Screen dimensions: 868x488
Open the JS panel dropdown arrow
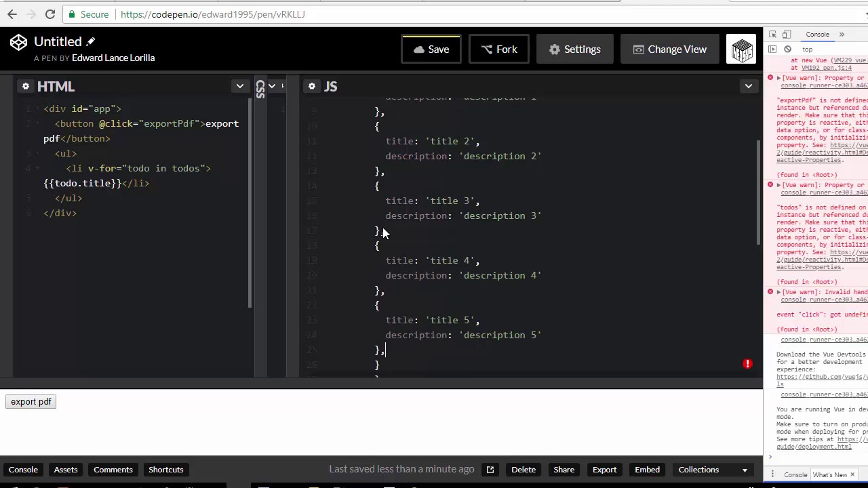[x=748, y=86]
